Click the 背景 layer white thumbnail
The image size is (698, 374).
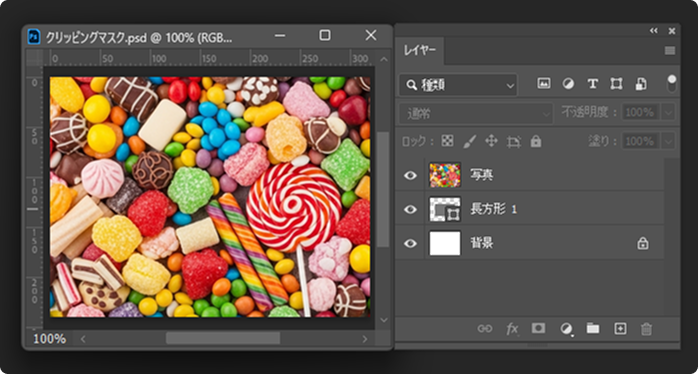445,243
